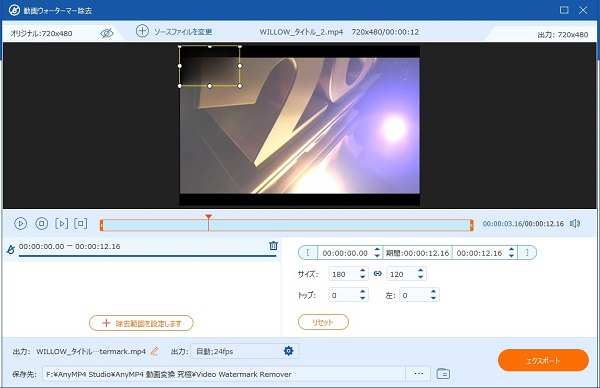This screenshot has width=600, height=388.
Task: Click the Reset button
Action: [323, 322]
